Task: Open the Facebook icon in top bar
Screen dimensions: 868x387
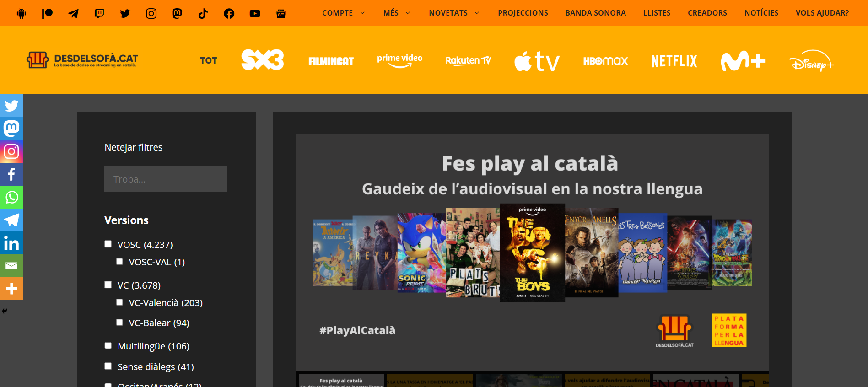Action: coord(229,13)
